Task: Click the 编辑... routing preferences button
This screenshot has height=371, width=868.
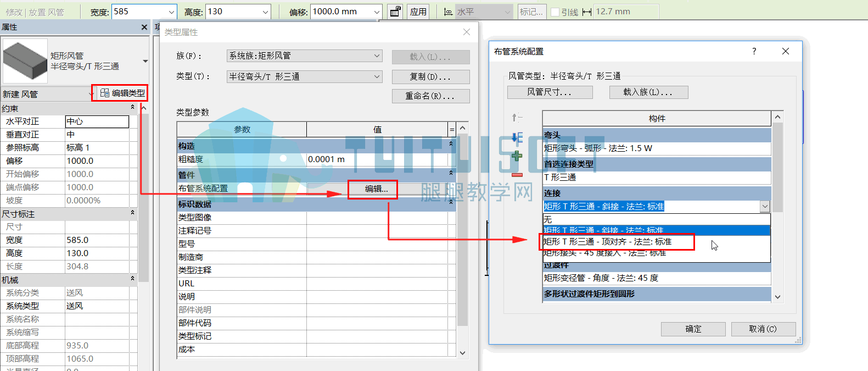Action: [x=376, y=189]
